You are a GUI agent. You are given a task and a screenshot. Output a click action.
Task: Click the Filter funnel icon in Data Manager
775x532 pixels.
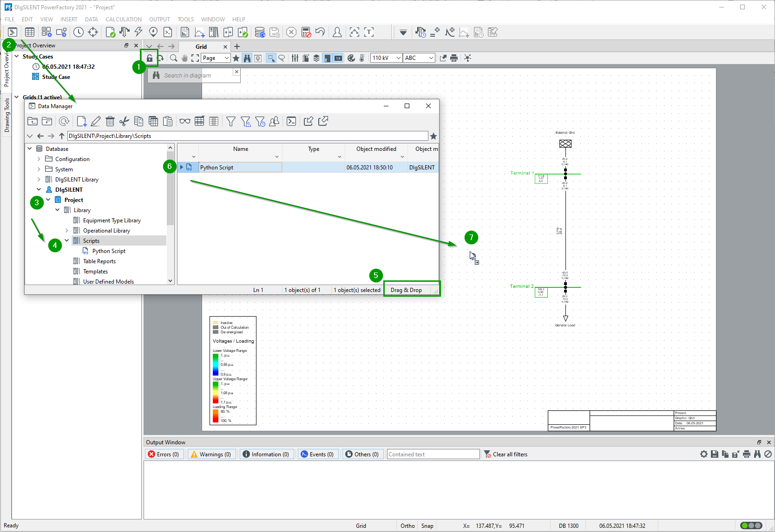point(231,121)
